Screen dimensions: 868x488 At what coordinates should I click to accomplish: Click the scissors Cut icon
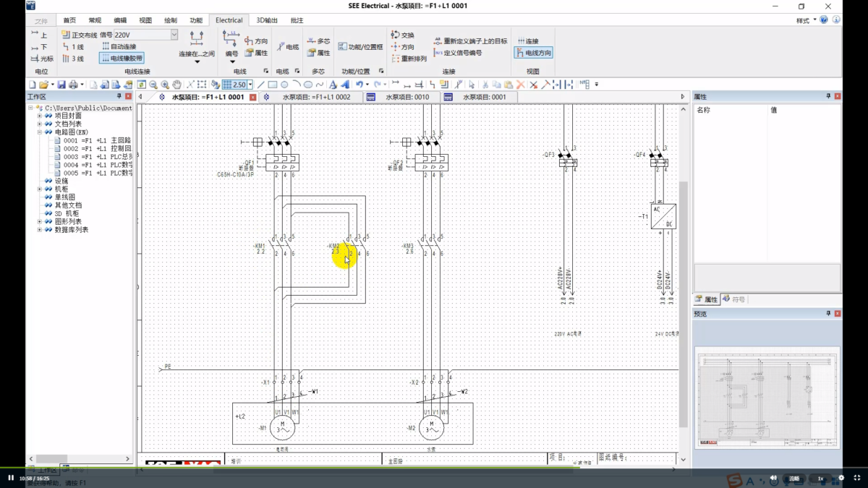coord(485,85)
